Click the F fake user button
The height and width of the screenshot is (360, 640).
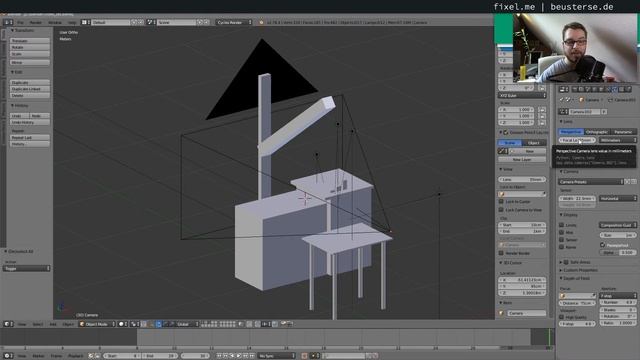pos(604,111)
